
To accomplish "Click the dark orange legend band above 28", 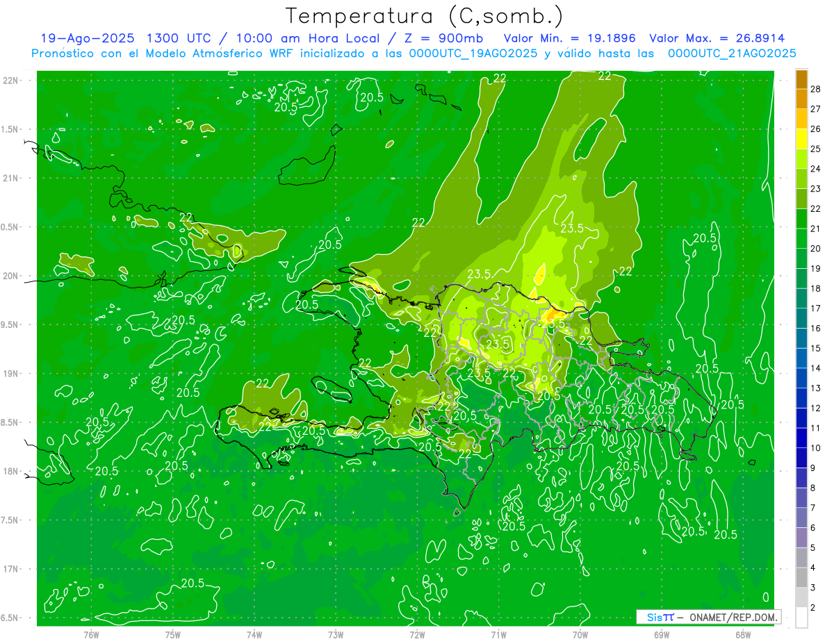I will point(801,79).
